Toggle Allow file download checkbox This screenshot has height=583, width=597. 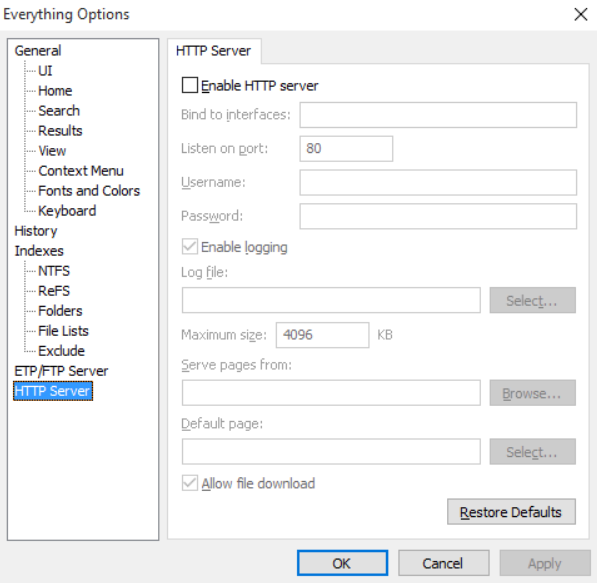pos(190,483)
